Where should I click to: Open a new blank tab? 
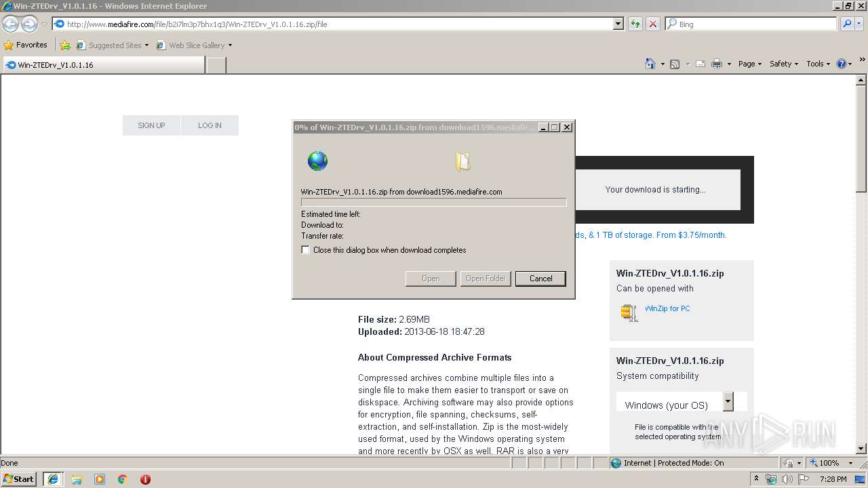(x=216, y=65)
